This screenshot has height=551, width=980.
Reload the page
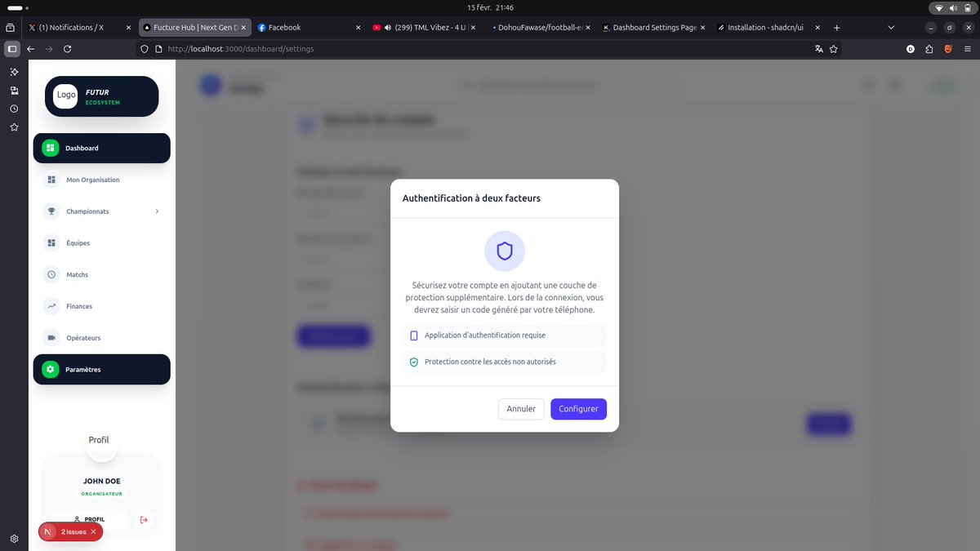tap(67, 49)
